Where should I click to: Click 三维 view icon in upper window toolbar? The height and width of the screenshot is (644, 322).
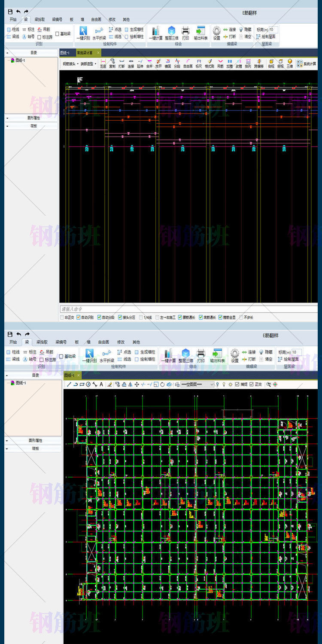coord(290,64)
